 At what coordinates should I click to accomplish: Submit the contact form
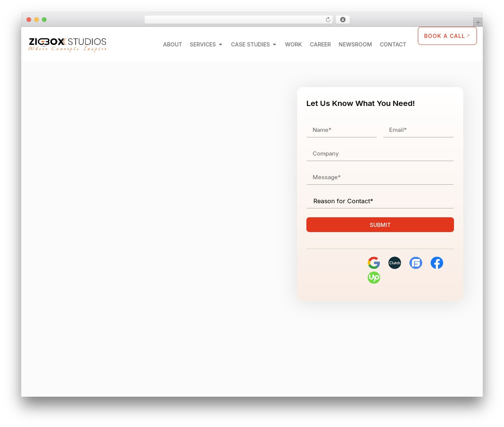pos(380,225)
